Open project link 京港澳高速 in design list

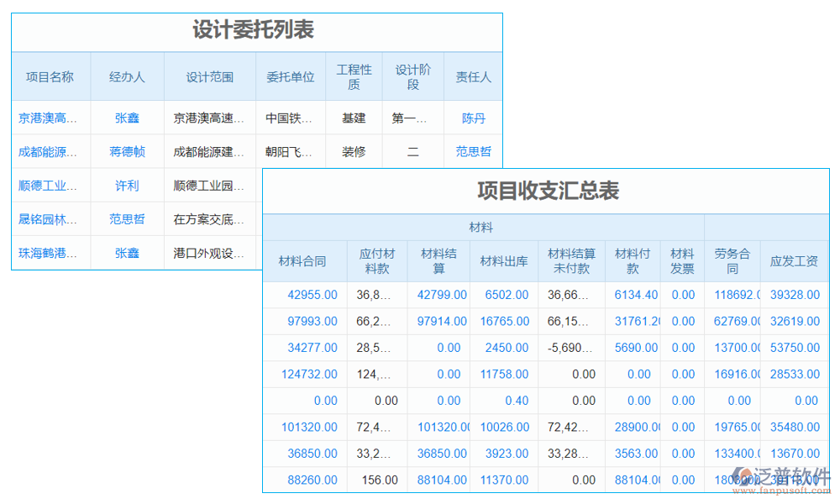coord(49,118)
